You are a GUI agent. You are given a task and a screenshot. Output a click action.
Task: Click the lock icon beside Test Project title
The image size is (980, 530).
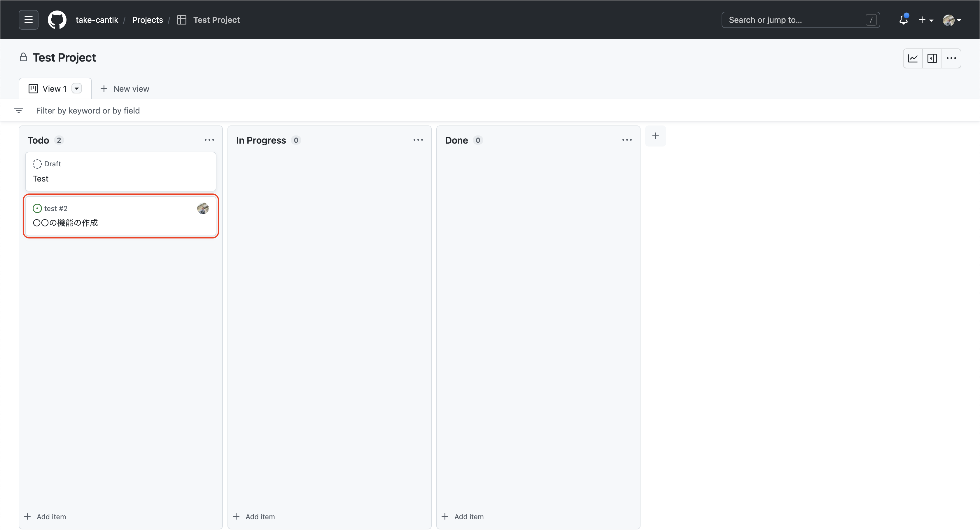coord(23,57)
